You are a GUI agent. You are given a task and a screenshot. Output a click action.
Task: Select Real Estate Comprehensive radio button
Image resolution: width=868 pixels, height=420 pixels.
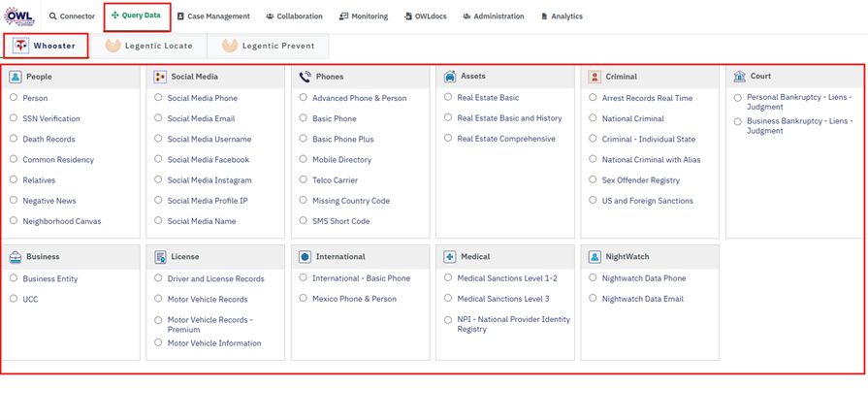pyautogui.click(x=448, y=138)
